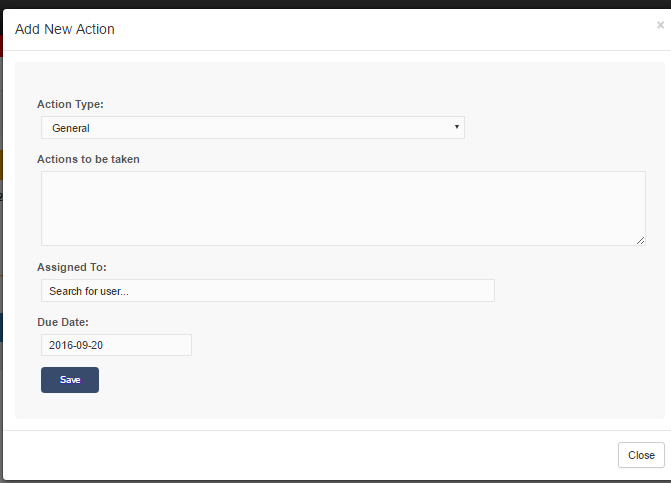This screenshot has height=483, width=671.
Task: Select the 'General' option text
Action: click(x=71, y=128)
